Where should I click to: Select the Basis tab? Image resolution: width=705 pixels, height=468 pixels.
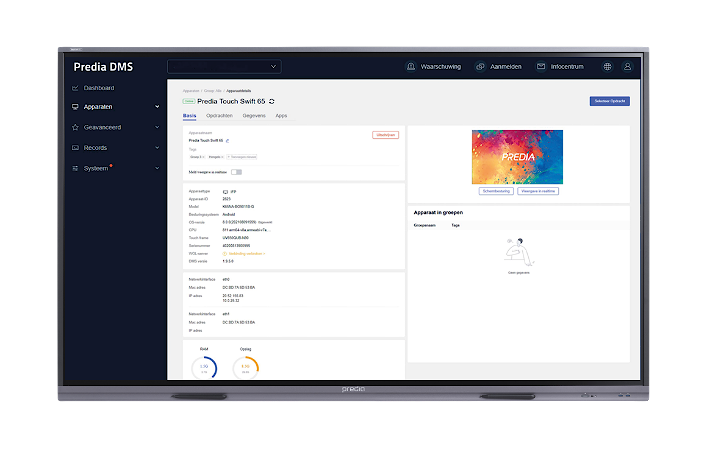pos(189,116)
